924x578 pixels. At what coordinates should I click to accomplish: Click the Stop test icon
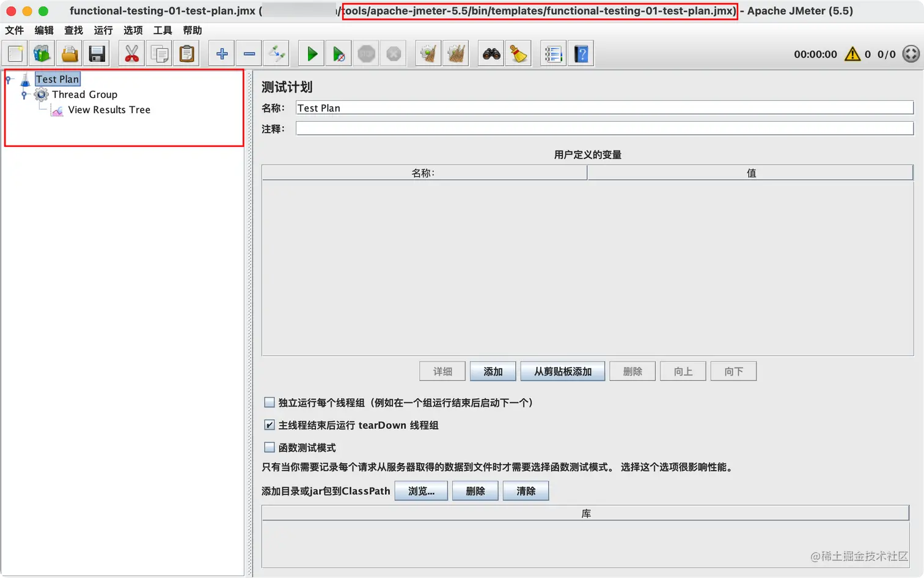click(366, 54)
